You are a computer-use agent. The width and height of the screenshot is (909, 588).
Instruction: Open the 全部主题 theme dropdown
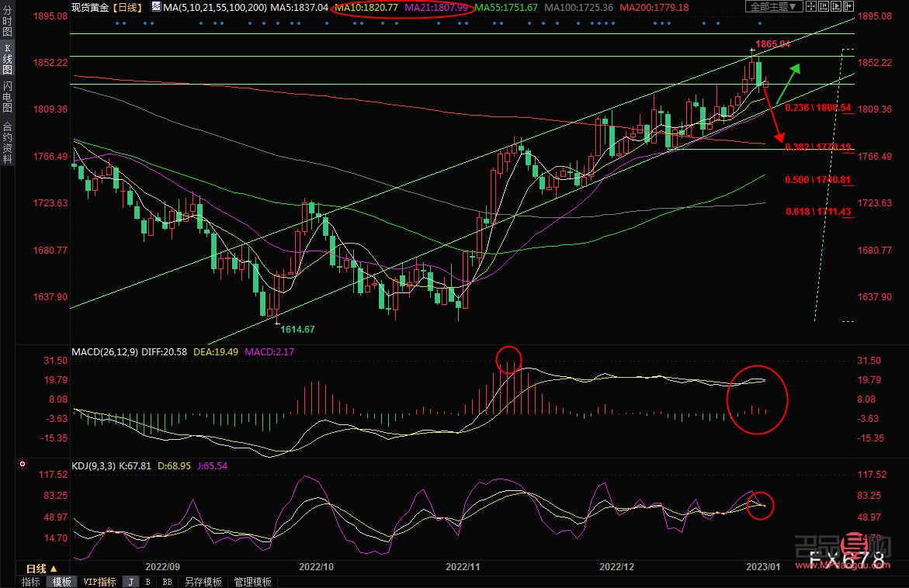pos(772,7)
